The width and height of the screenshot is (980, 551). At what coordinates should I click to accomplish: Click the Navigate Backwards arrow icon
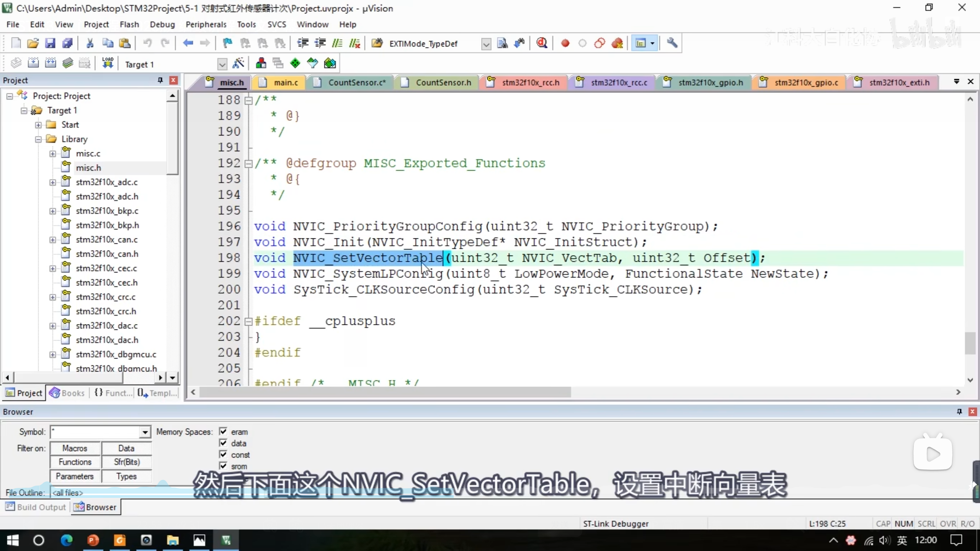coord(188,43)
